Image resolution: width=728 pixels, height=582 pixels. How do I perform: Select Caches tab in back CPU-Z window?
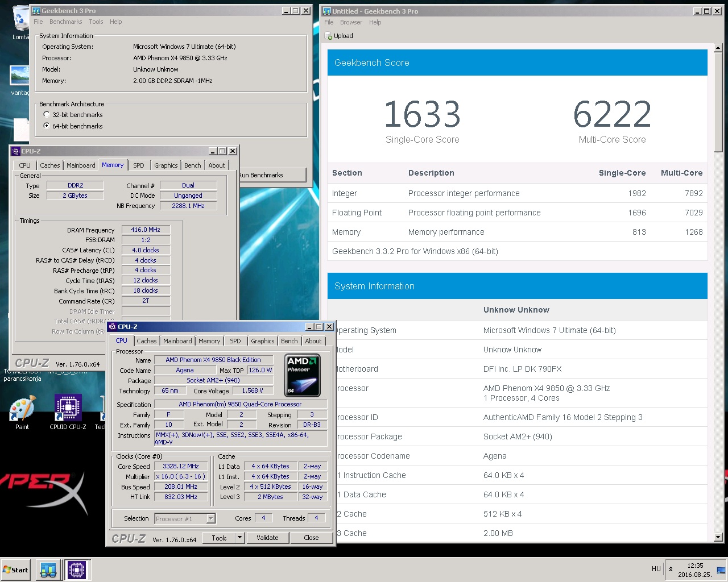click(50, 165)
